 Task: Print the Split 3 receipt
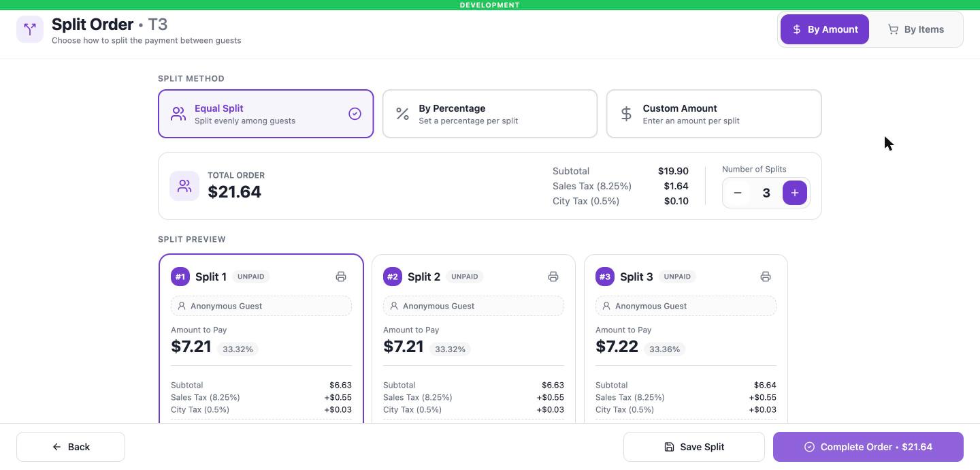coord(766,277)
